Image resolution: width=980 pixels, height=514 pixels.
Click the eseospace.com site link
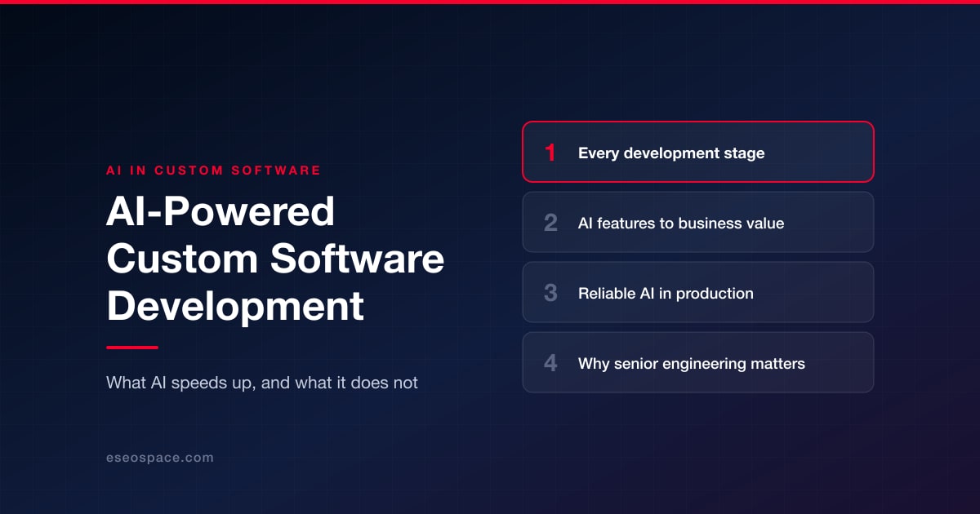tap(160, 458)
